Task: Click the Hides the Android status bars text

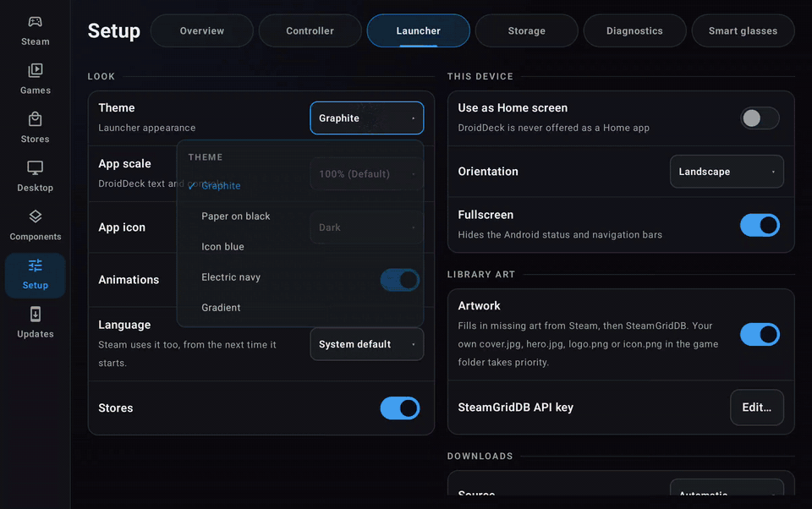Action: [560, 234]
